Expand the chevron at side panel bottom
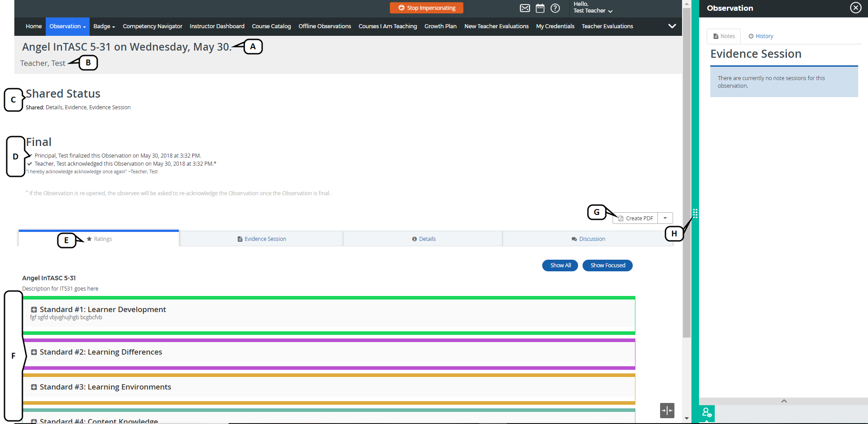The image size is (868, 424). [784, 401]
